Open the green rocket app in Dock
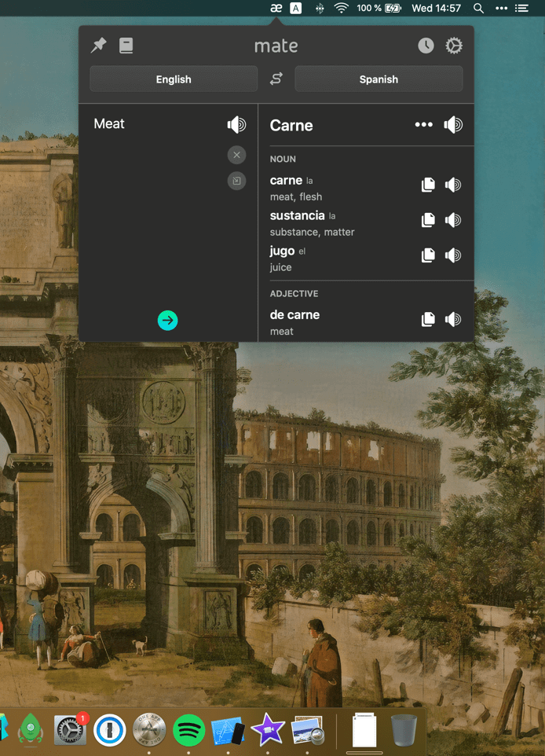The height and width of the screenshot is (756, 545). click(x=31, y=729)
